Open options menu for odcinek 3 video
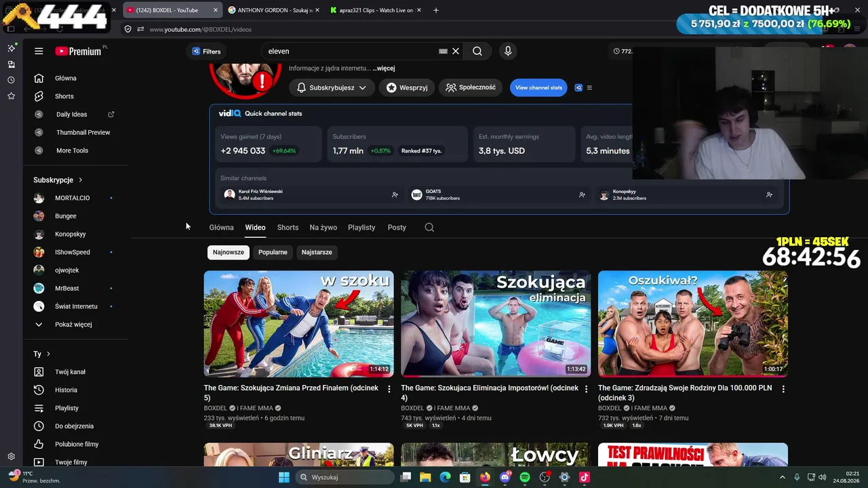This screenshot has height=488, width=868. tap(783, 389)
